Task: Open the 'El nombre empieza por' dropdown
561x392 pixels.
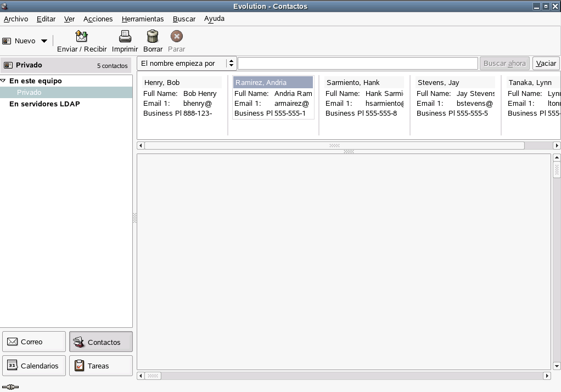Action: (187, 64)
